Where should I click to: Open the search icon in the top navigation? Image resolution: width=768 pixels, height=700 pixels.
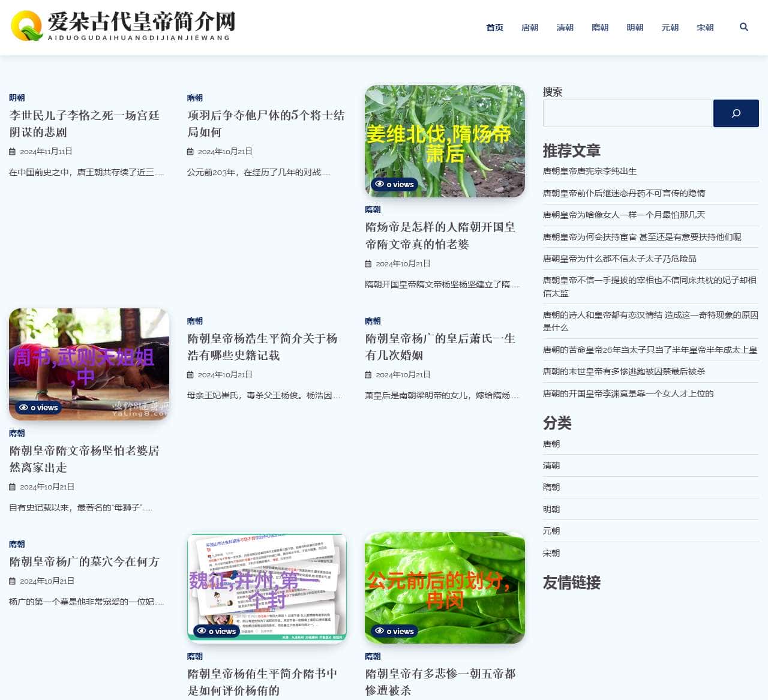click(744, 27)
